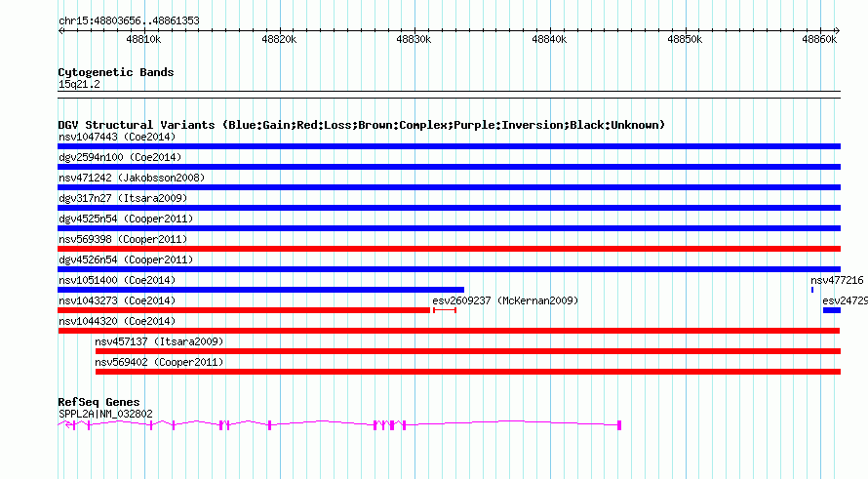Select the 48840k ruler position
Image resolution: width=868 pixels, height=479 pixels.
click(x=549, y=39)
